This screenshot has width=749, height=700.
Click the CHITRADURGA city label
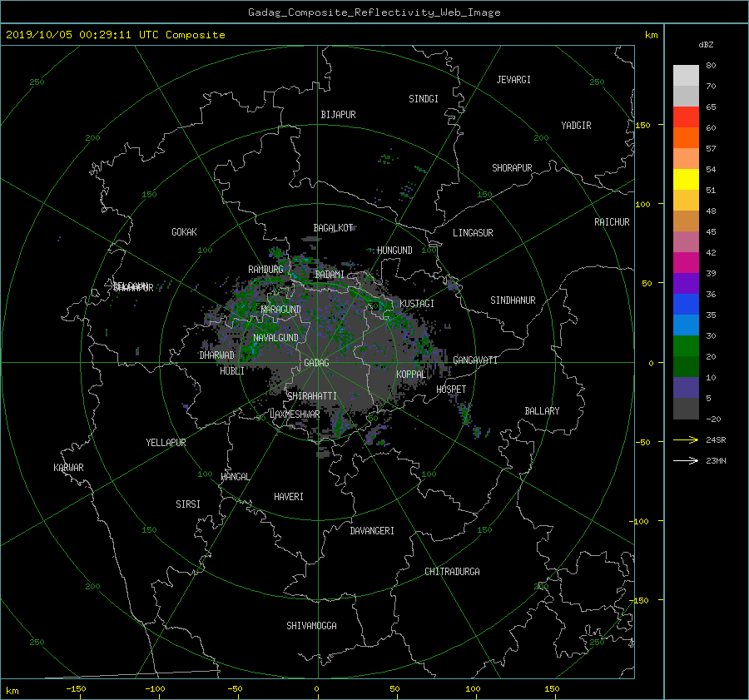click(x=452, y=572)
